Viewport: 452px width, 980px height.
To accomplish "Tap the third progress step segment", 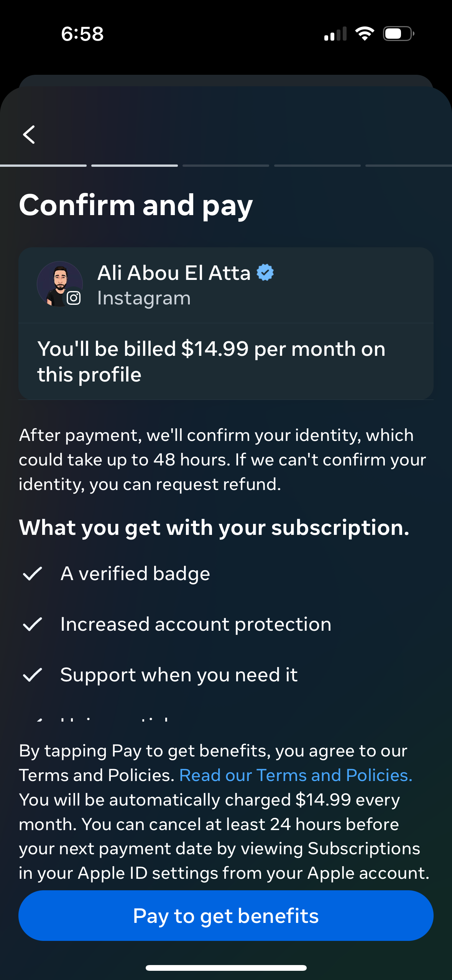I will point(226,166).
